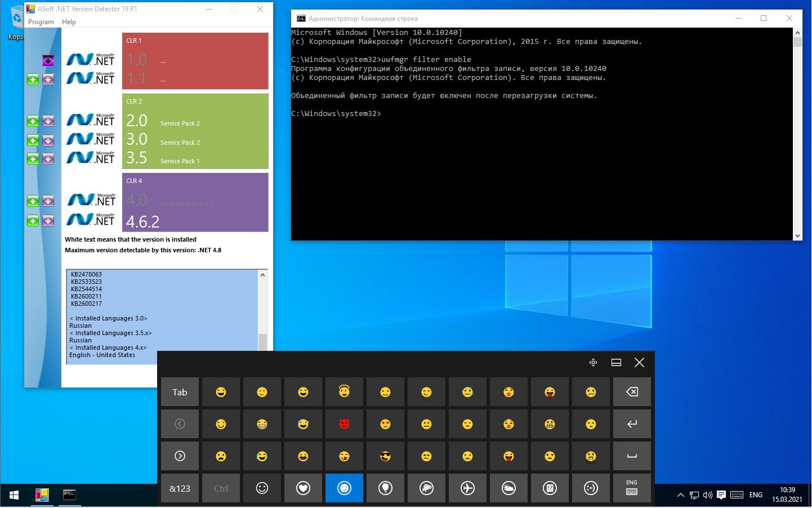Tap the Enter key on touch keyboard

pyautogui.click(x=632, y=424)
